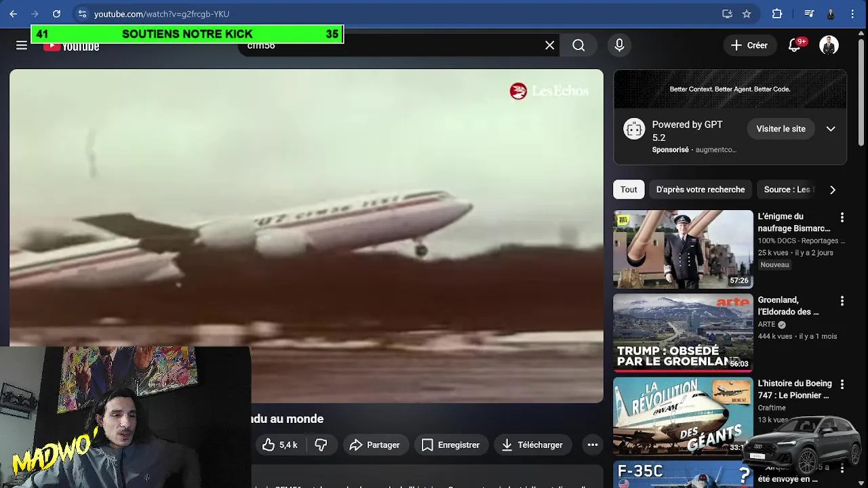This screenshot has height=488, width=868.
Task: Open the Bismarck shipwreck video thumbnail
Action: click(x=683, y=249)
